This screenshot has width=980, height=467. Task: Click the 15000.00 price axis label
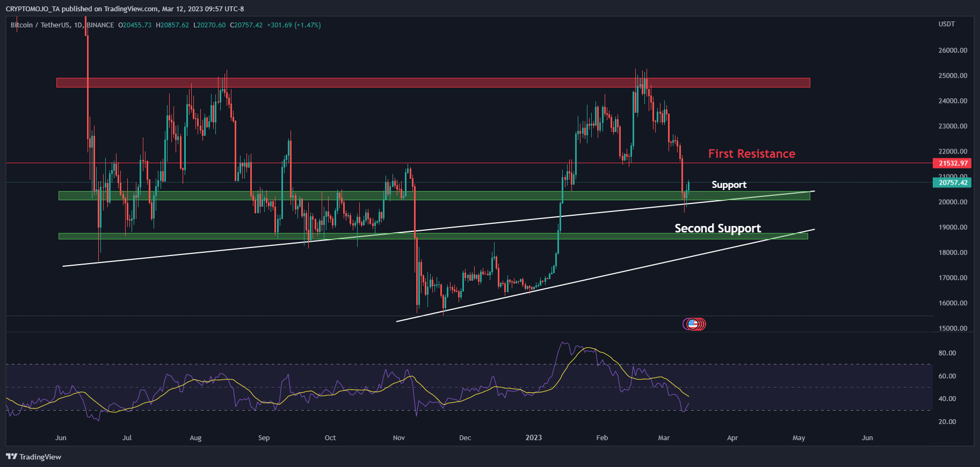953,329
